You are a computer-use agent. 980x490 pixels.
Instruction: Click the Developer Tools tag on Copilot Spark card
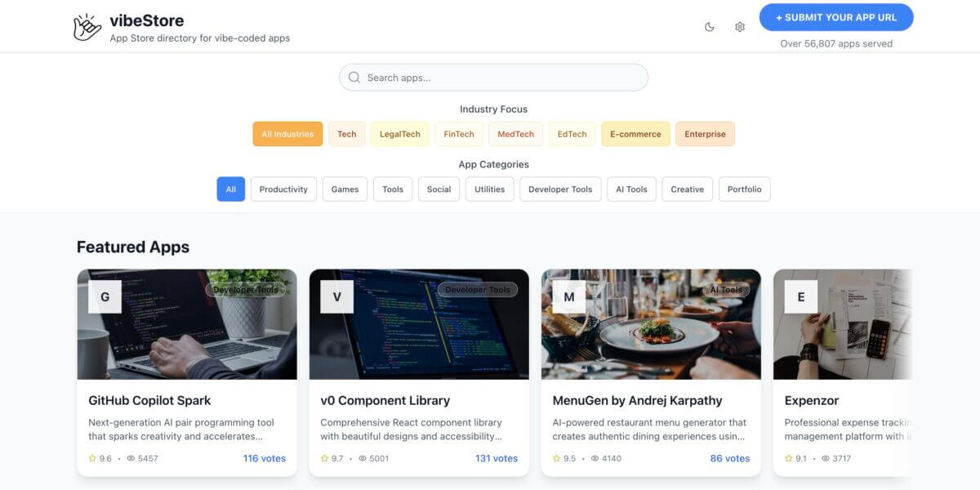[x=245, y=289]
